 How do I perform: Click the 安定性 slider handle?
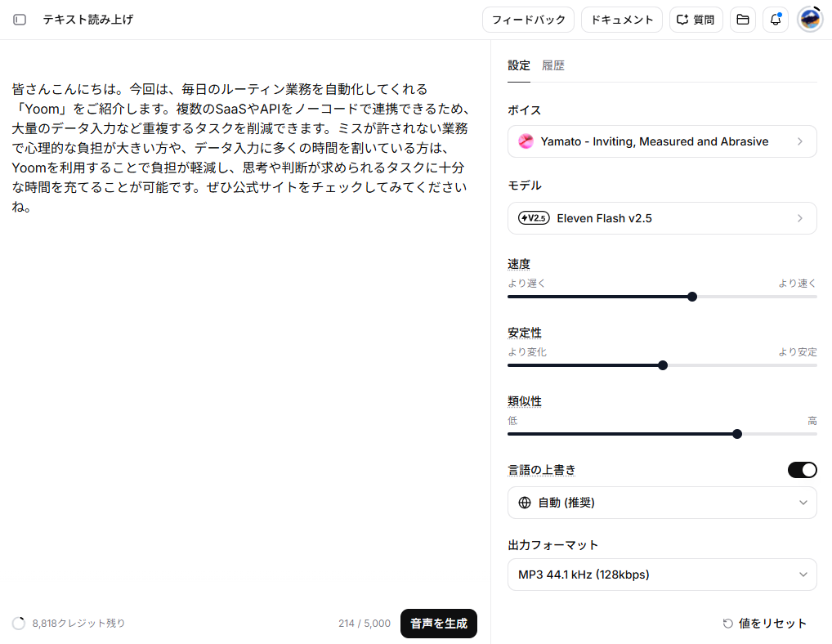663,365
